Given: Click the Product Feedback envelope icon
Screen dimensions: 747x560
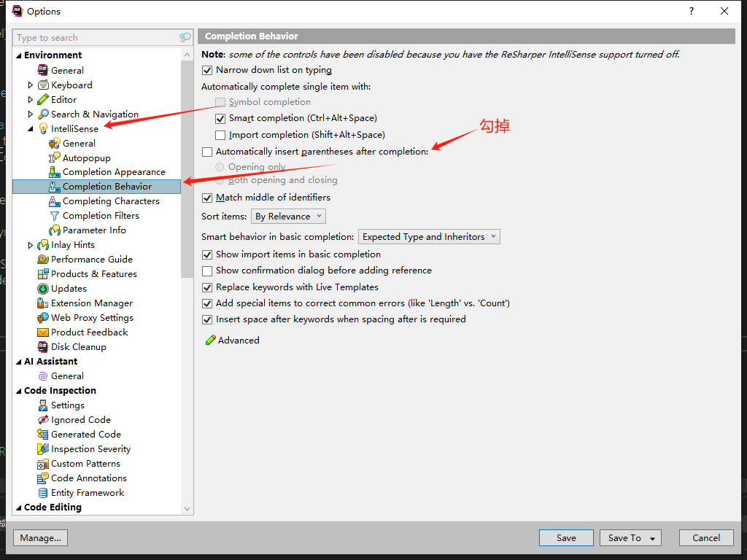Looking at the screenshot, I should click(x=43, y=332).
